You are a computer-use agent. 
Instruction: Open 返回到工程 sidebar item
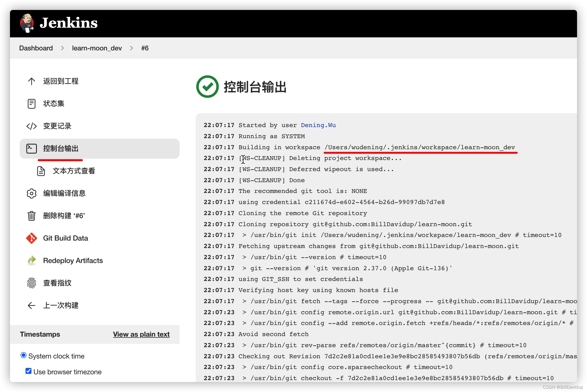(61, 81)
